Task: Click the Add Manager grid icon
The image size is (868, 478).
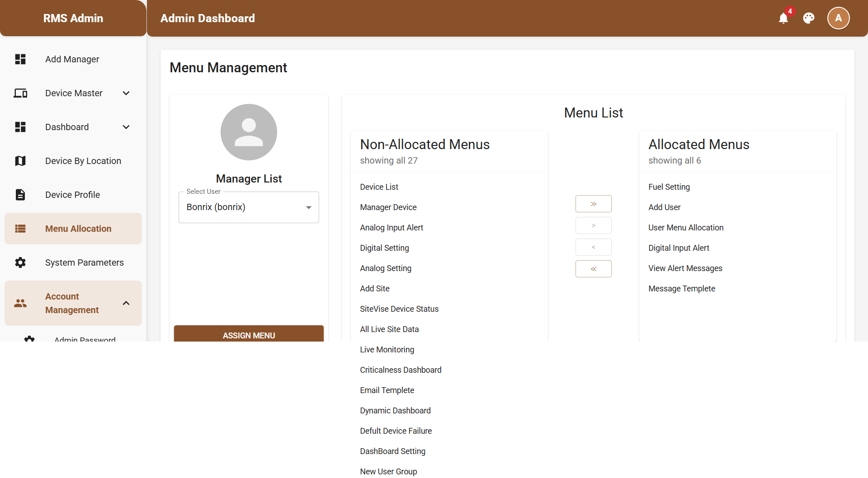Action: (x=20, y=59)
